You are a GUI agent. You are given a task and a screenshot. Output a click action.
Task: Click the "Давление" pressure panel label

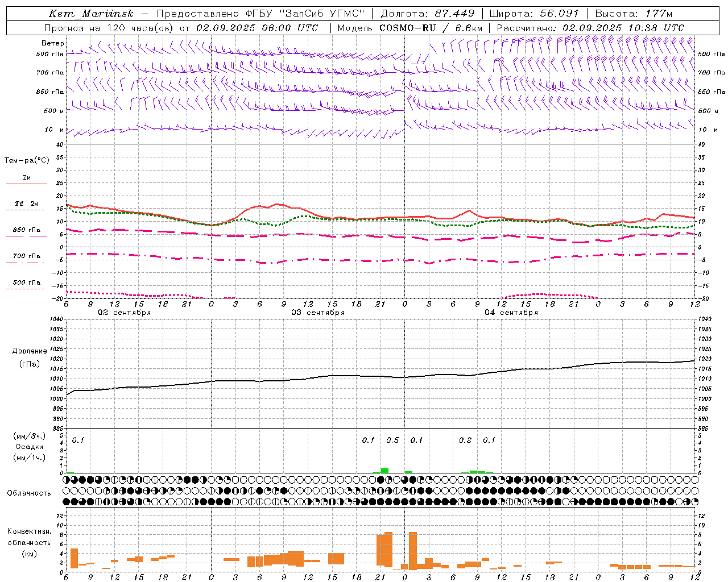30,351
